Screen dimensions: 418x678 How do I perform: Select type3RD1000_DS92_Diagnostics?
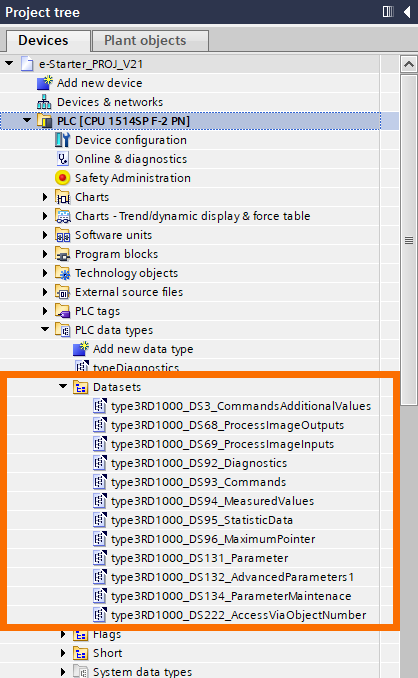coord(199,464)
